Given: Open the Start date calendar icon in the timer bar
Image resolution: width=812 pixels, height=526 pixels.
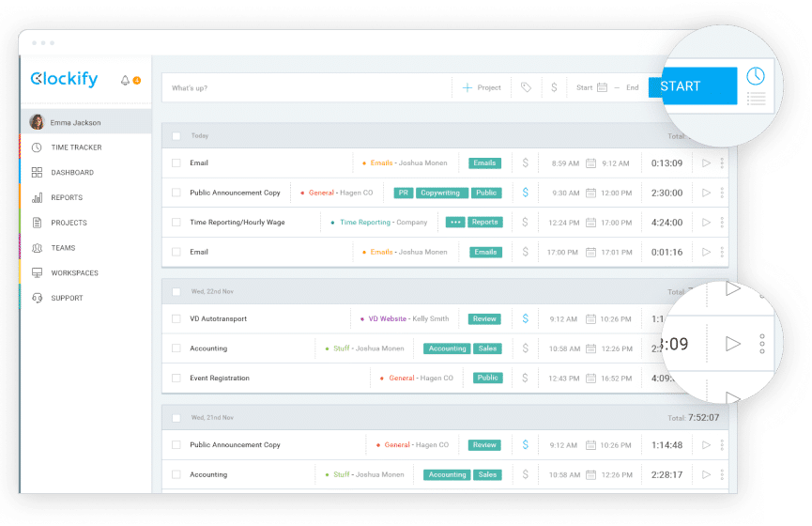Looking at the screenshot, I should pyautogui.click(x=602, y=87).
